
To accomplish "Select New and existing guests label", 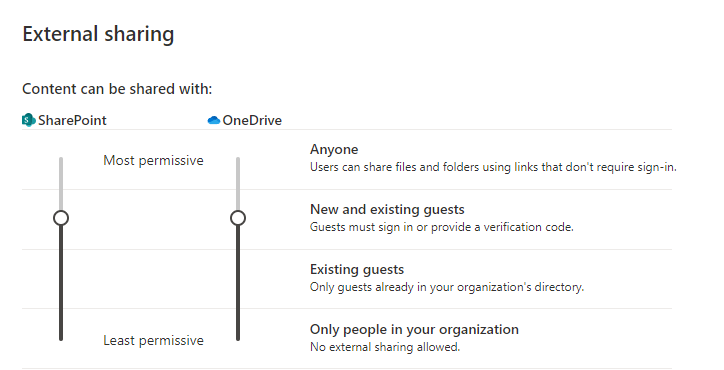I will pyautogui.click(x=387, y=210).
